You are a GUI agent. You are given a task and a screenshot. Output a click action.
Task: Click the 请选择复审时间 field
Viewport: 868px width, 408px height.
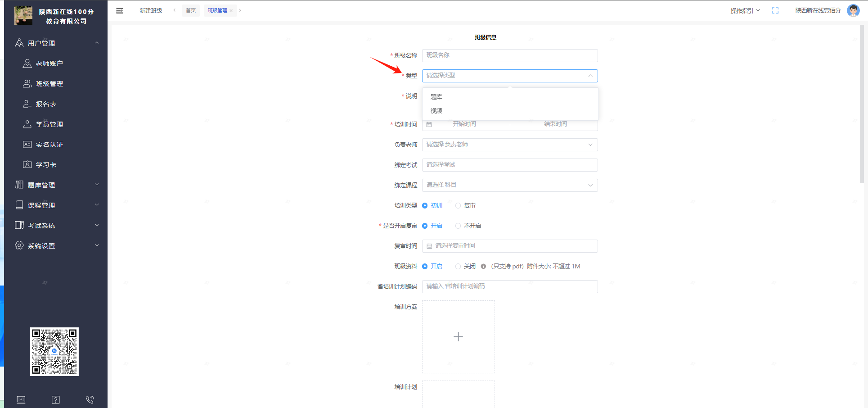pos(510,246)
